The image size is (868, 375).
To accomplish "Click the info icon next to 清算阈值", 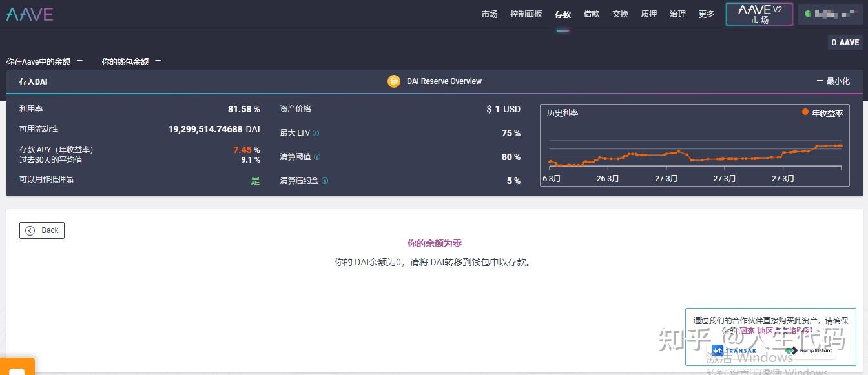I will coord(317,157).
